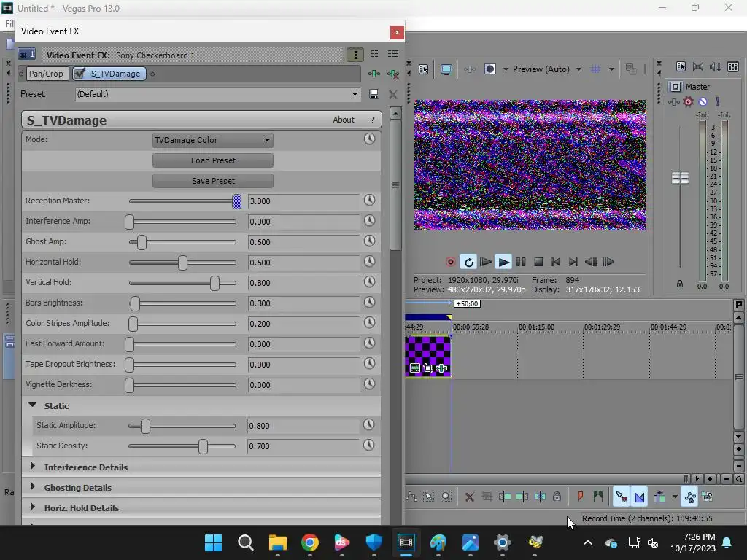Click the Record button in preview transport

click(450, 262)
